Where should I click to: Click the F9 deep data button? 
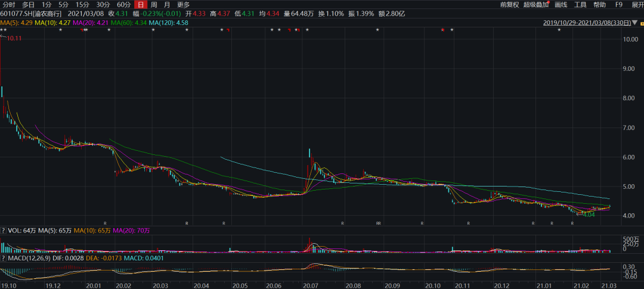(619, 5)
